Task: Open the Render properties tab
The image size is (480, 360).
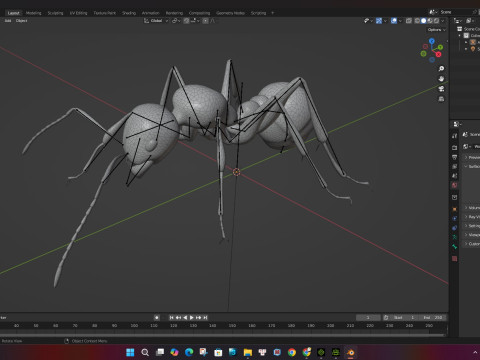Action: pos(454,147)
